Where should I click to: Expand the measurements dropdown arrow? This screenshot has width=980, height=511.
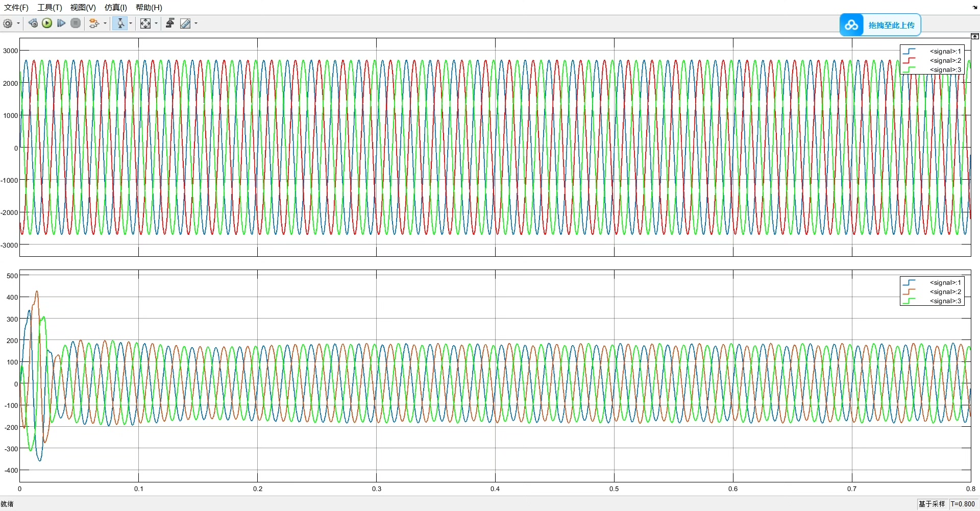tap(196, 23)
